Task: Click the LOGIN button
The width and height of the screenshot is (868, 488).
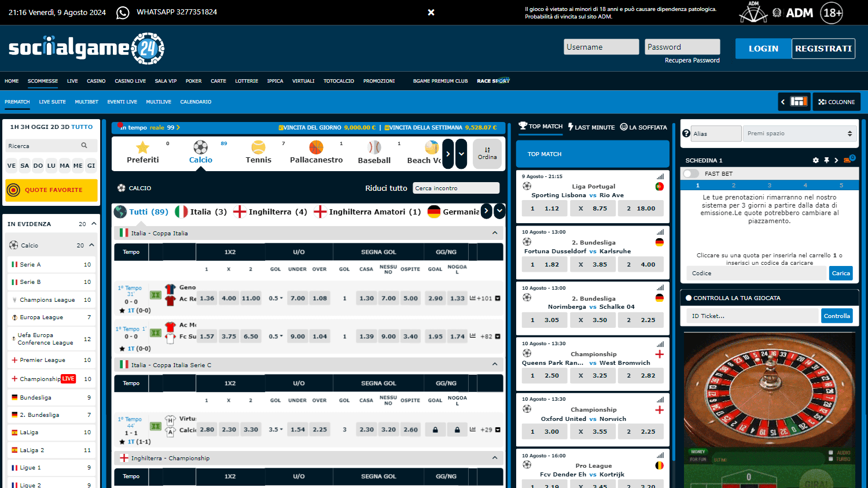Action: click(x=763, y=49)
